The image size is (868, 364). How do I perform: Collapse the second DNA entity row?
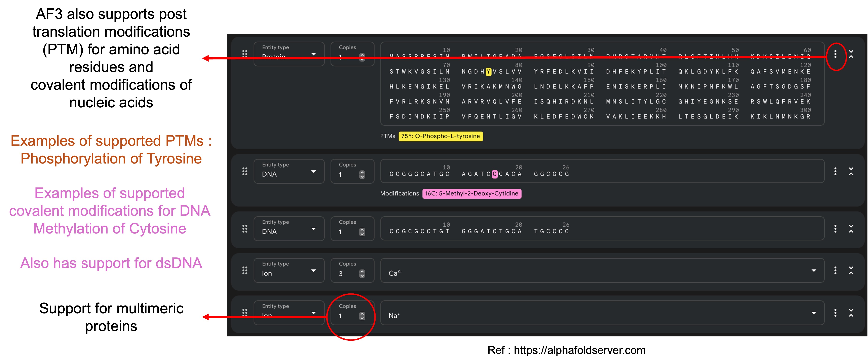[851, 229]
